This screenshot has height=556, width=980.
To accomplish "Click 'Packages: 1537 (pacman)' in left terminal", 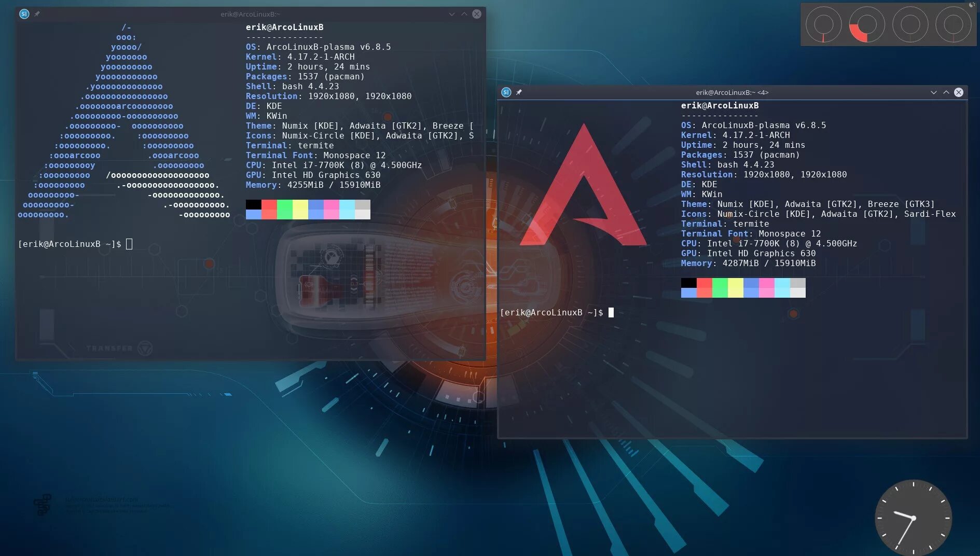I will pyautogui.click(x=306, y=76).
